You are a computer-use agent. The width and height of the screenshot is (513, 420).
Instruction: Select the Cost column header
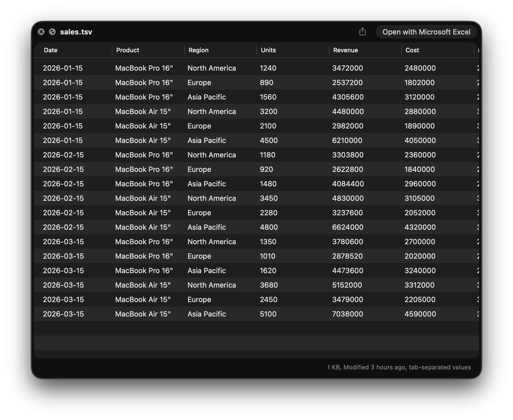pos(412,50)
